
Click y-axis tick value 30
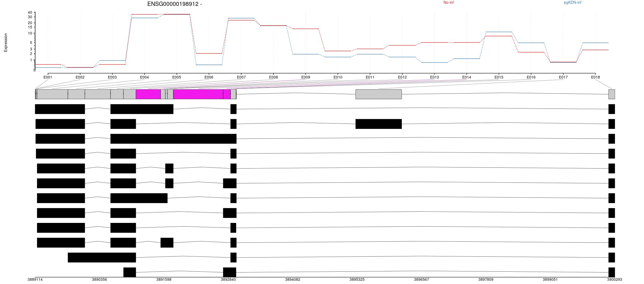point(30,17)
